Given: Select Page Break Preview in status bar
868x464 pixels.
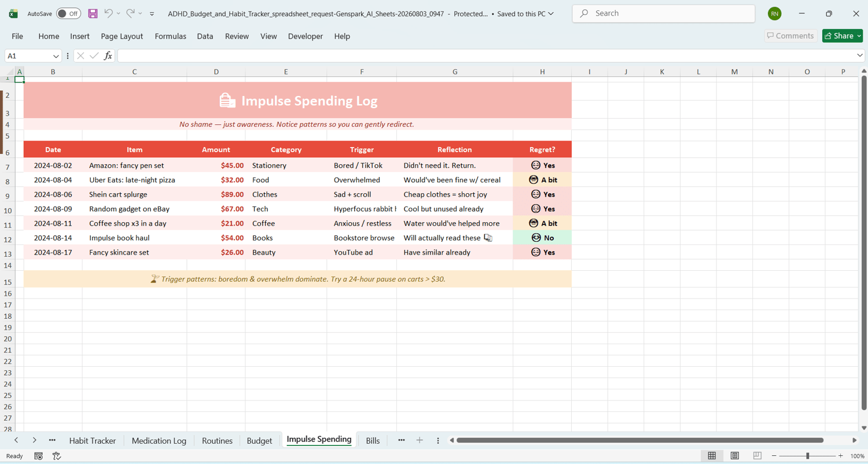Looking at the screenshot, I should (757, 456).
